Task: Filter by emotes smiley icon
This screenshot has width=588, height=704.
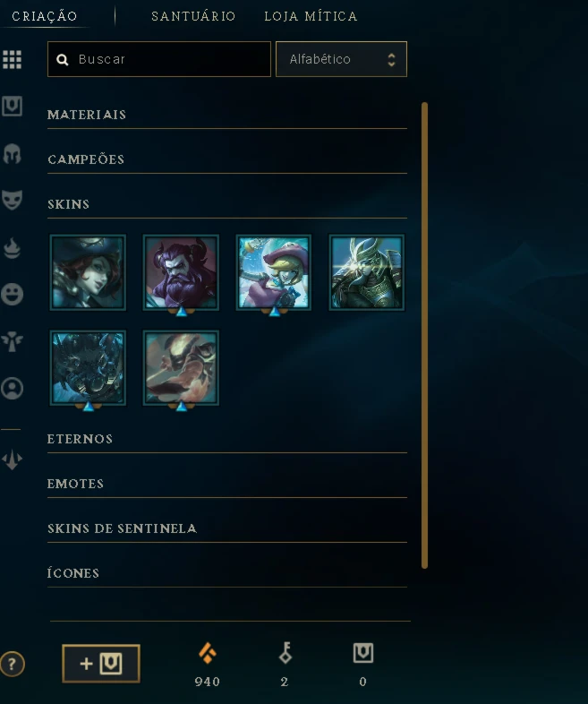Action: [13, 295]
